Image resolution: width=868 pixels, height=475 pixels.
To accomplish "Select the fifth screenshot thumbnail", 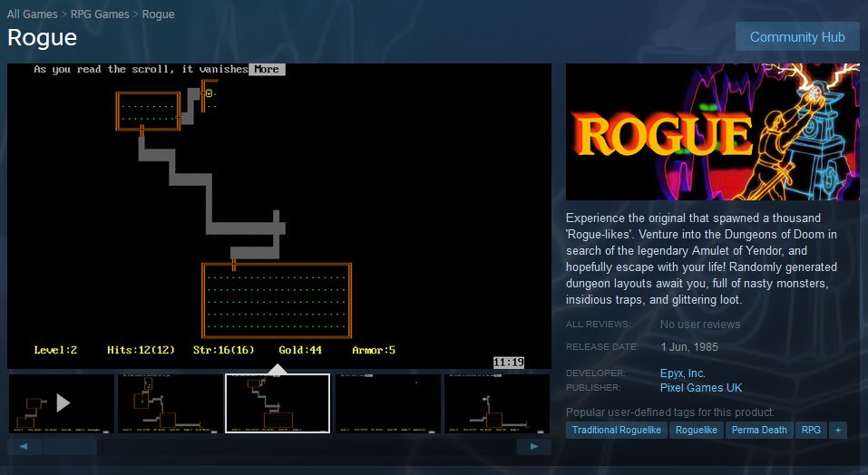I will click(x=497, y=403).
